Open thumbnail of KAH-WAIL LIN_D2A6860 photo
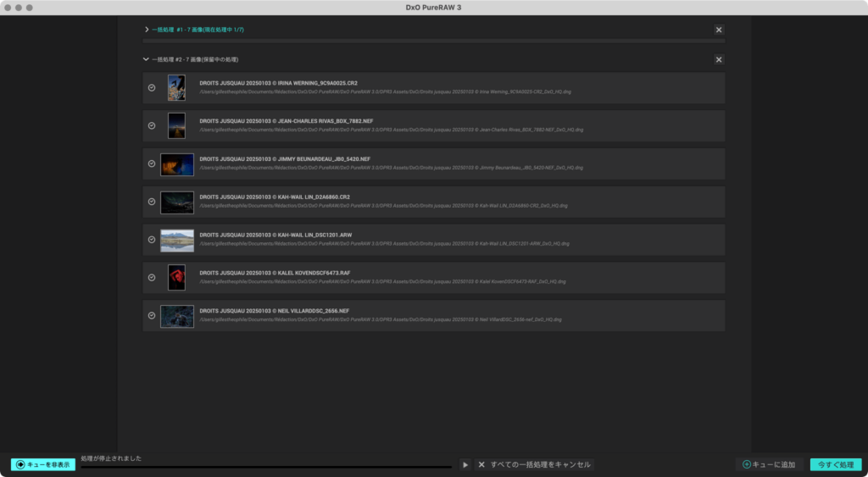Screen dimensions: 868x477 point(177,202)
